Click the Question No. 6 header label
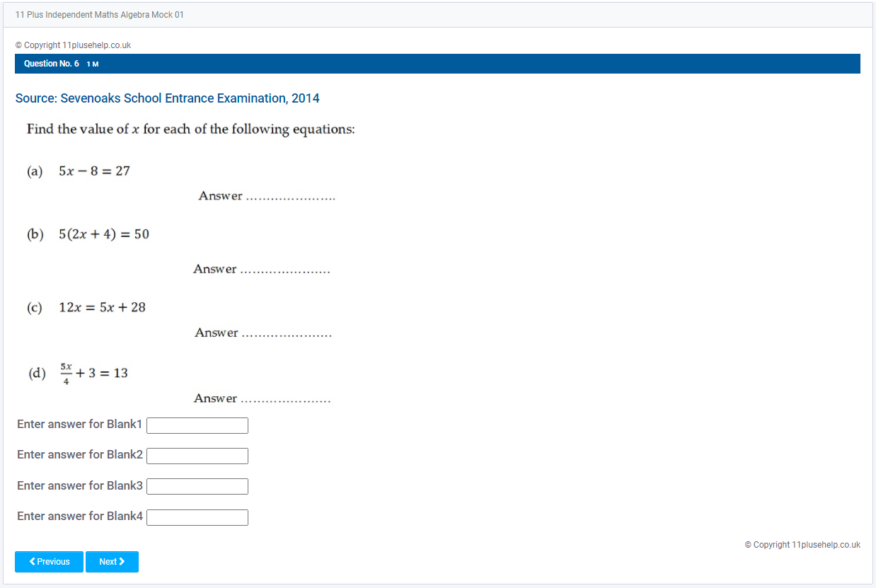 [52, 64]
